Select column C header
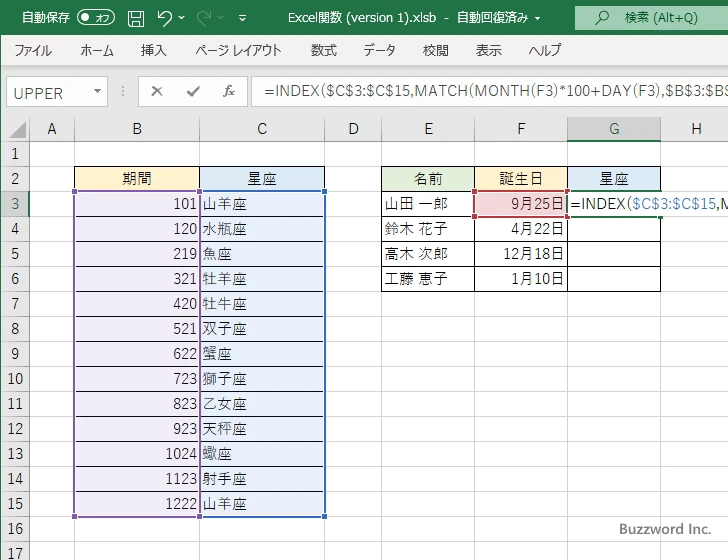 262,129
